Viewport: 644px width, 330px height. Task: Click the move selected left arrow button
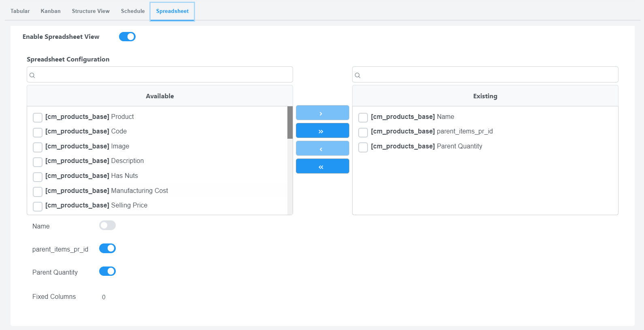[322, 148]
